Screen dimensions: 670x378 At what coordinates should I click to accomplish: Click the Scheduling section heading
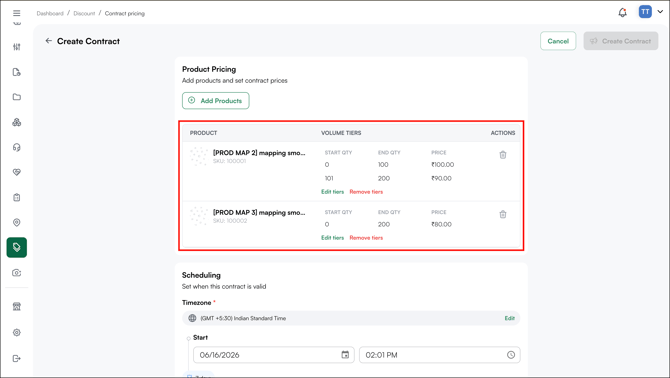[x=201, y=275]
